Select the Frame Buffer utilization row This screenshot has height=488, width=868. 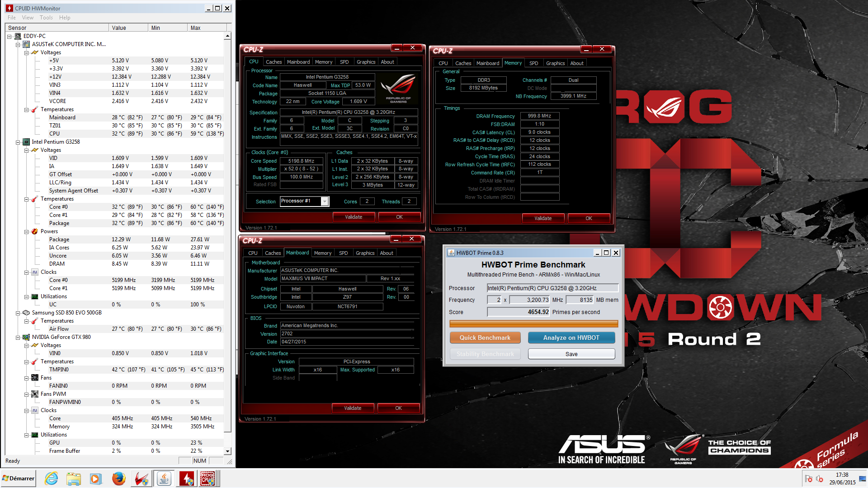click(114, 451)
